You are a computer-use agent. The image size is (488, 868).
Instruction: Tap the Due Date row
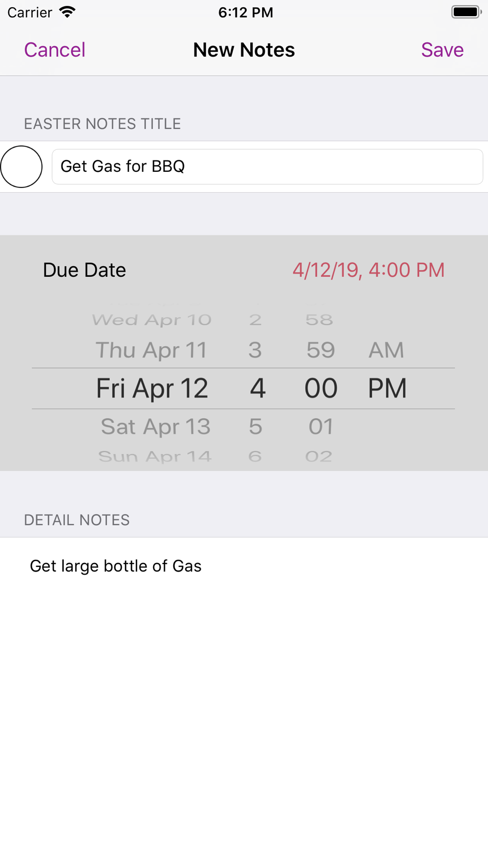[x=84, y=270]
